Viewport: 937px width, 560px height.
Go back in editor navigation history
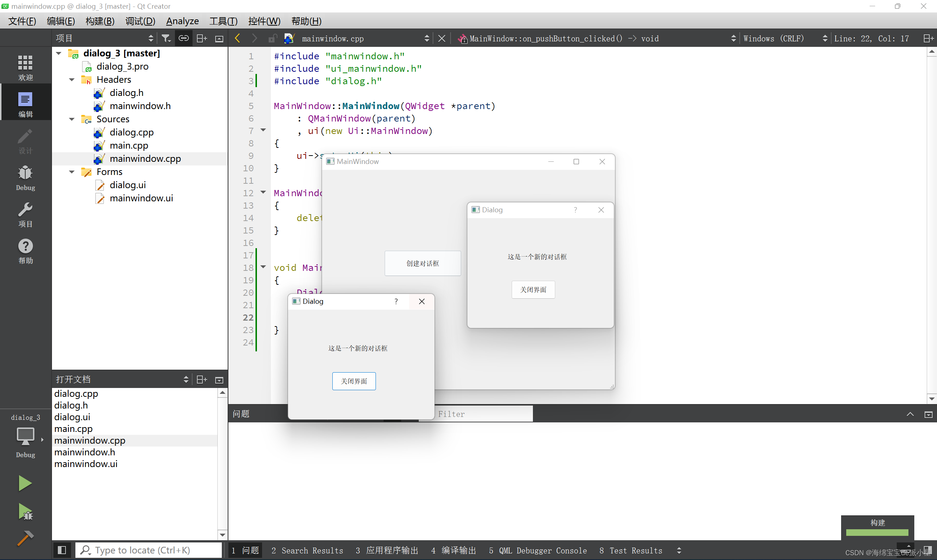pos(238,38)
